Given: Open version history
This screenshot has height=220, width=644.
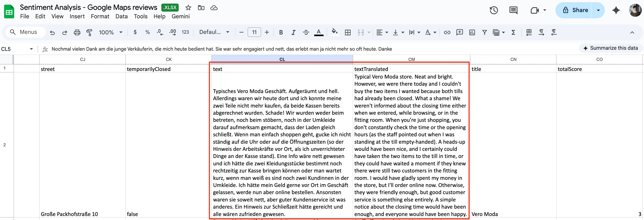Looking at the screenshot, I should (x=494, y=10).
